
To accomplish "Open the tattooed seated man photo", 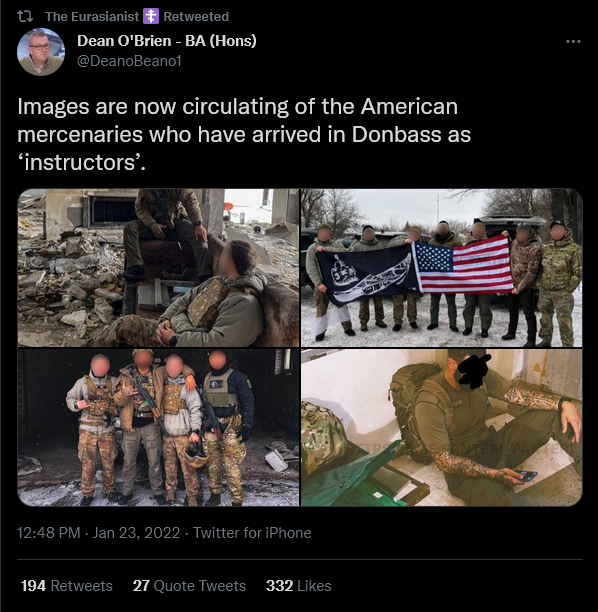I will pyautogui.click(x=441, y=428).
